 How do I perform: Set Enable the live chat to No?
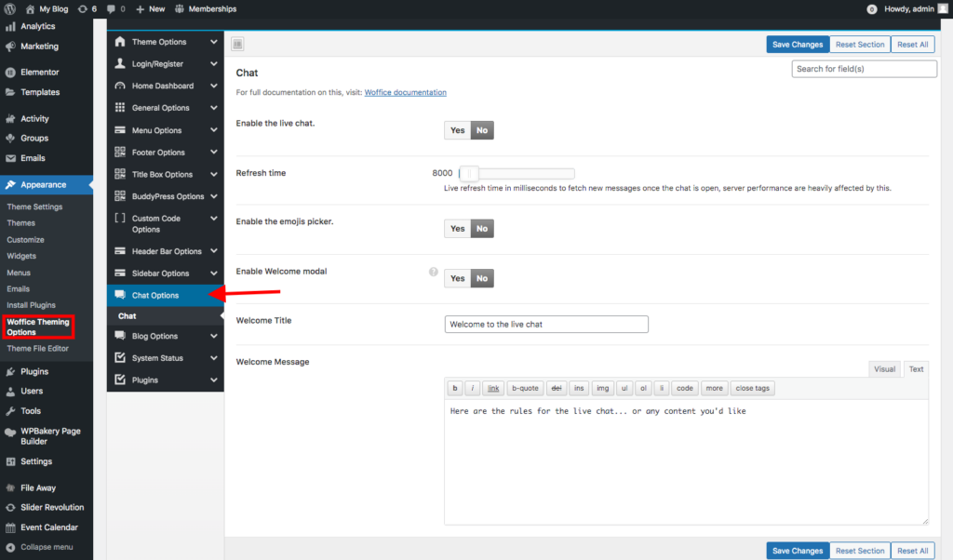click(x=482, y=130)
